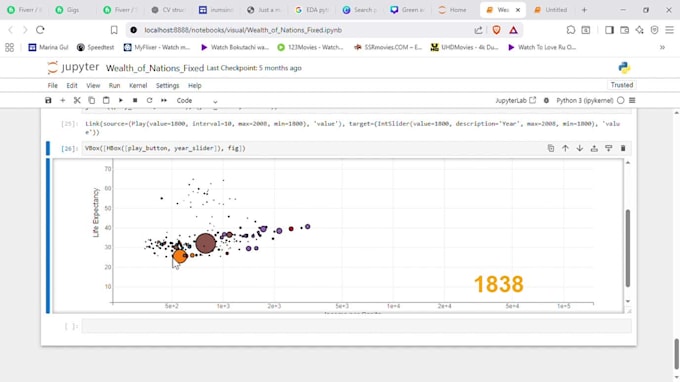Image resolution: width=680 pixels, height=382 pixels.
Task: Click the share page icon in address bar
Action: (x=478, y=30)
